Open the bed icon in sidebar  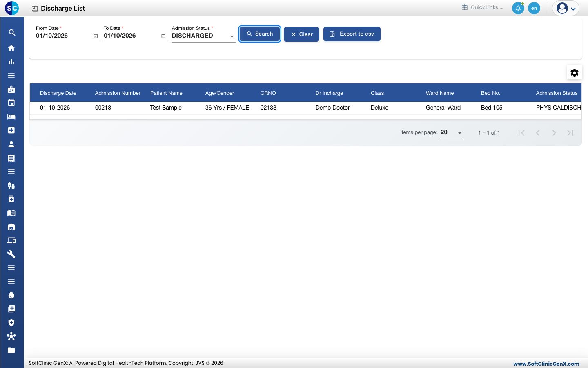11,117
